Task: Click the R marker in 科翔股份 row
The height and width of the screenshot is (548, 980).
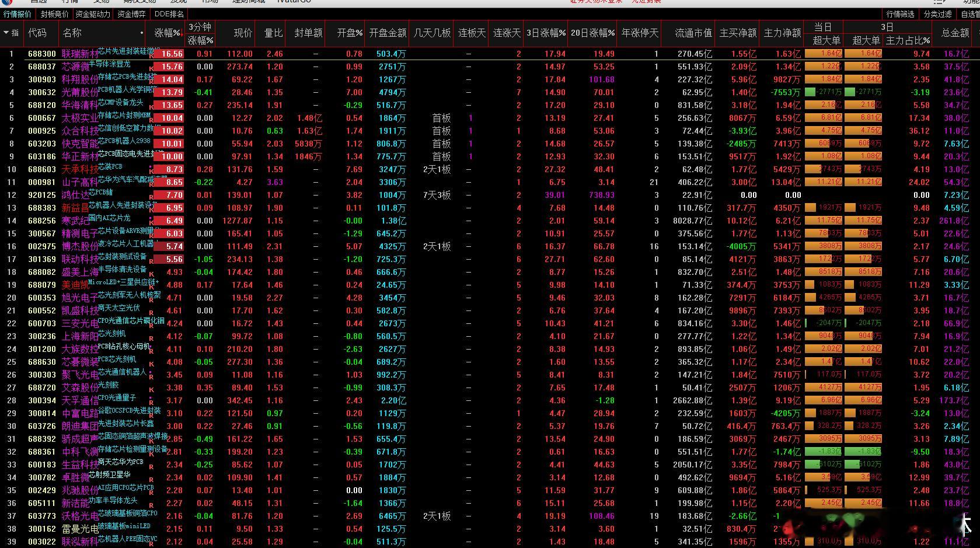Action: [152, 82]
